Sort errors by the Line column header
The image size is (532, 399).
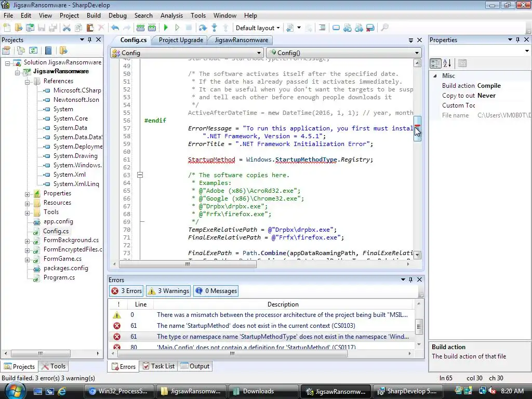[140, 304]
